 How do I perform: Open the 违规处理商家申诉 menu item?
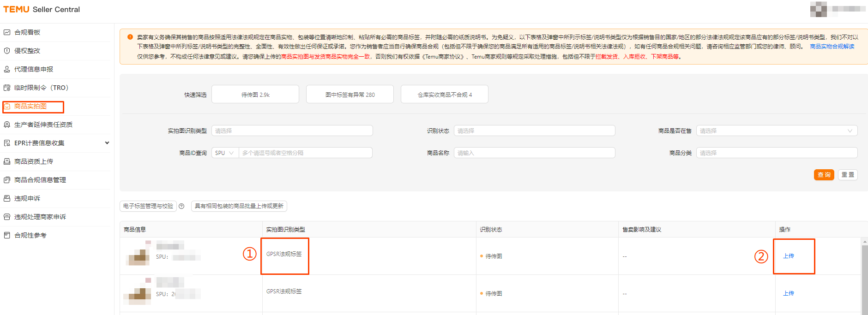[x=40, y=217]
